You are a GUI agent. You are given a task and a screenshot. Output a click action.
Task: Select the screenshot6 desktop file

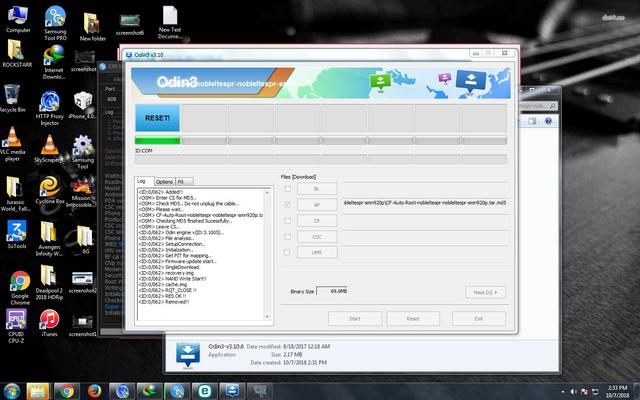[x=130, y=24]
